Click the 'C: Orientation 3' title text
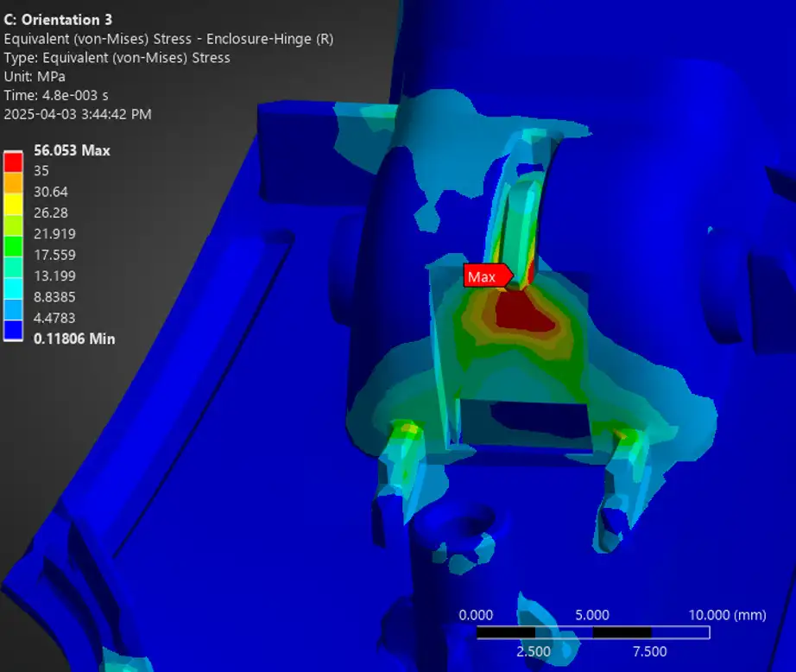Image resolution: width=796 pixels, height=672 pixels. (x=58, y=20)
